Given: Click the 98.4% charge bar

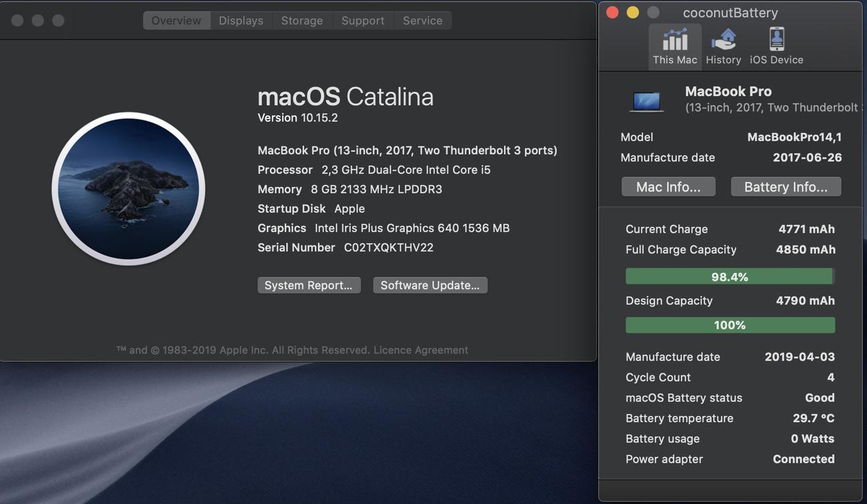Looking at the screenshot, I should tap(730, 277).
